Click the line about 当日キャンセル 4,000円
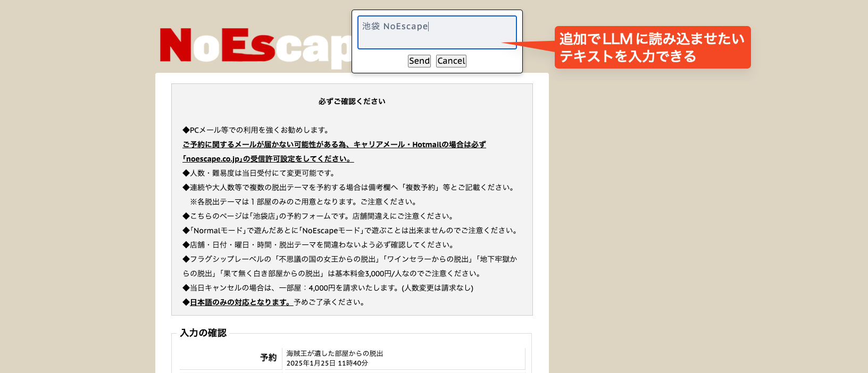This screenshot has width=868, height=373. [x=328, y=288]
